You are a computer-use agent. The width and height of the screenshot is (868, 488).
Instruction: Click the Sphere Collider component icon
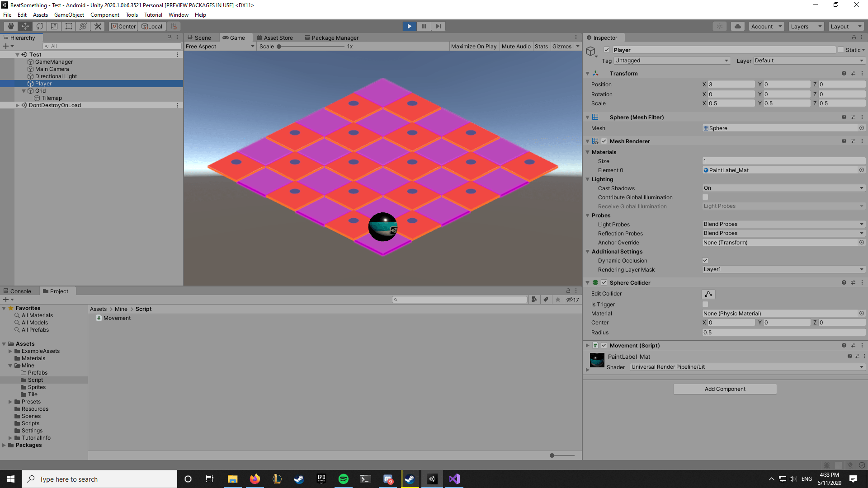[x=595, y=282]
